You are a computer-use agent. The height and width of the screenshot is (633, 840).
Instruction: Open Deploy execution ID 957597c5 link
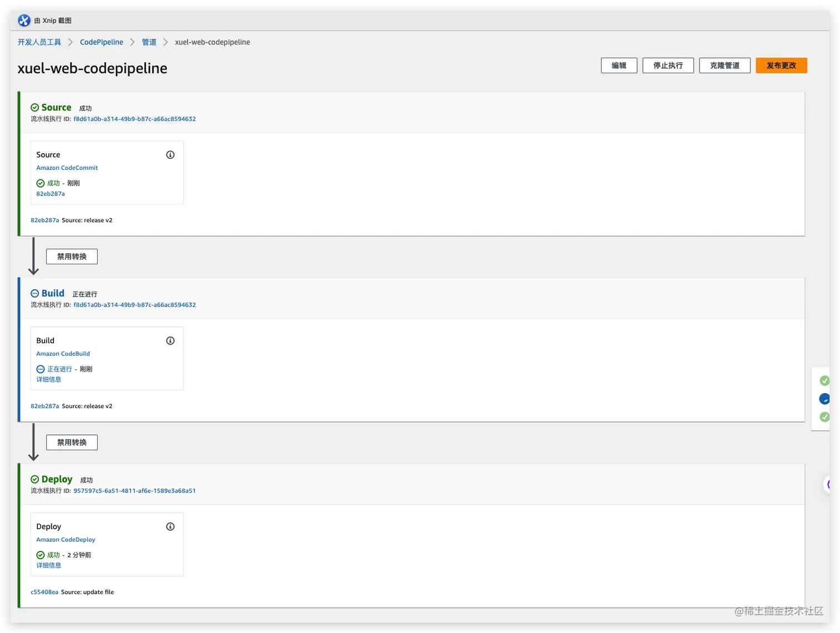coord(134,491)
